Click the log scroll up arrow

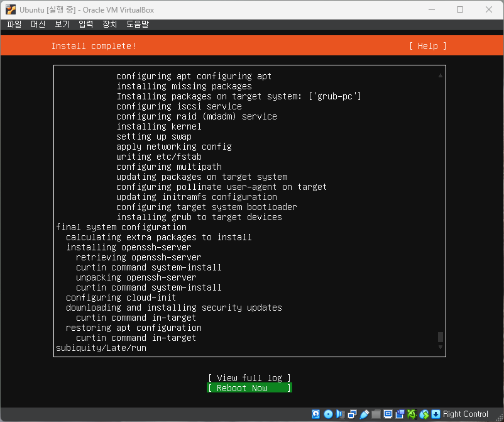click(441, 75)
